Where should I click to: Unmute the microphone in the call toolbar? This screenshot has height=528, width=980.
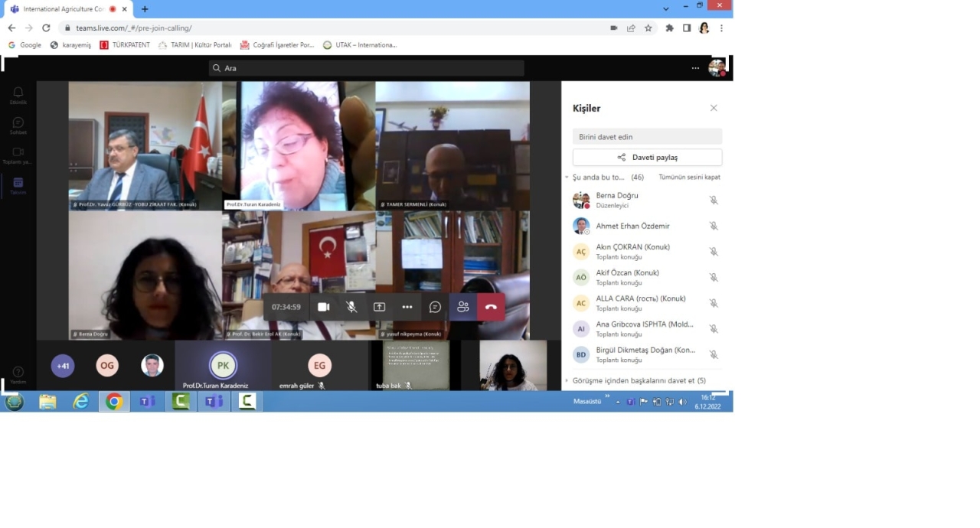[351, 307]
